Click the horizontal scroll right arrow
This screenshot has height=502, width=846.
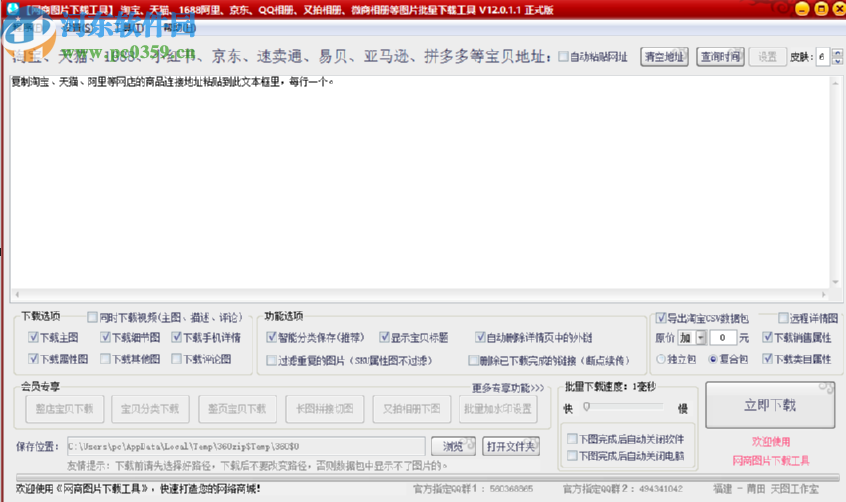tap(823, 295)
